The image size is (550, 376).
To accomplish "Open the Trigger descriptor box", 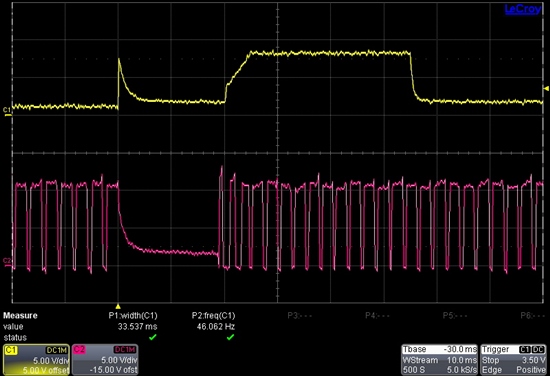I will click(514, 360).
